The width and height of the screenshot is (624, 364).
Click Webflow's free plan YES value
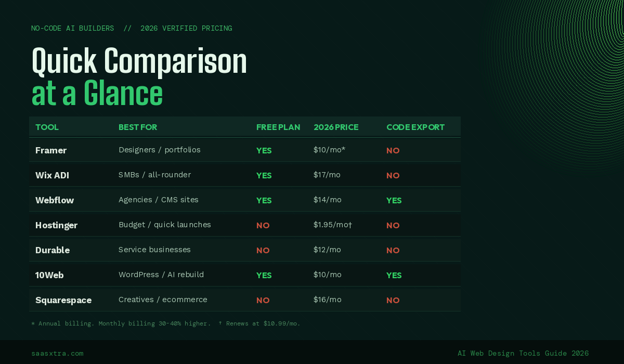[264, 201]
